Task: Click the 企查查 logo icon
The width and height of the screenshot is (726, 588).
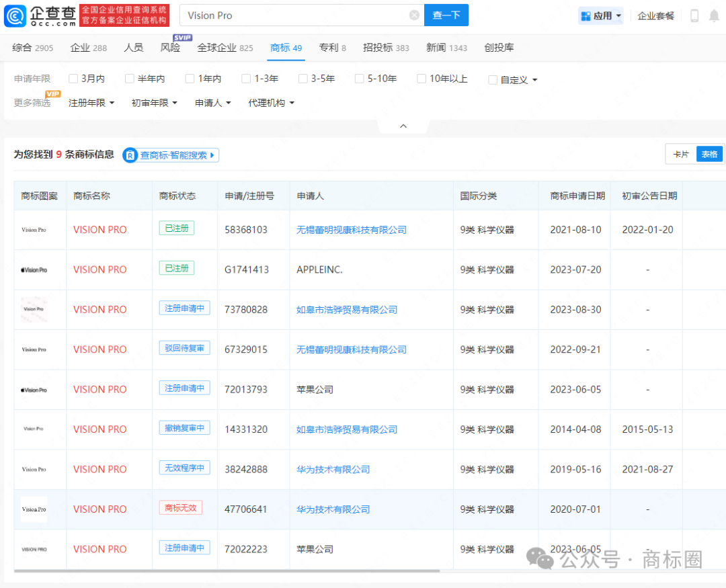Action: [13, 15]
